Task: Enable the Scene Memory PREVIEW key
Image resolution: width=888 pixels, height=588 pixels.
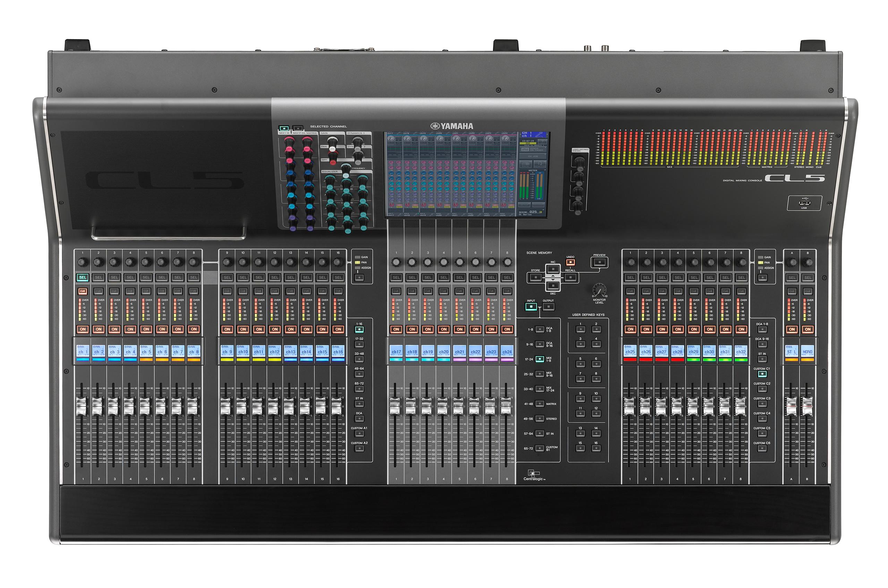Action: [599, 262]
